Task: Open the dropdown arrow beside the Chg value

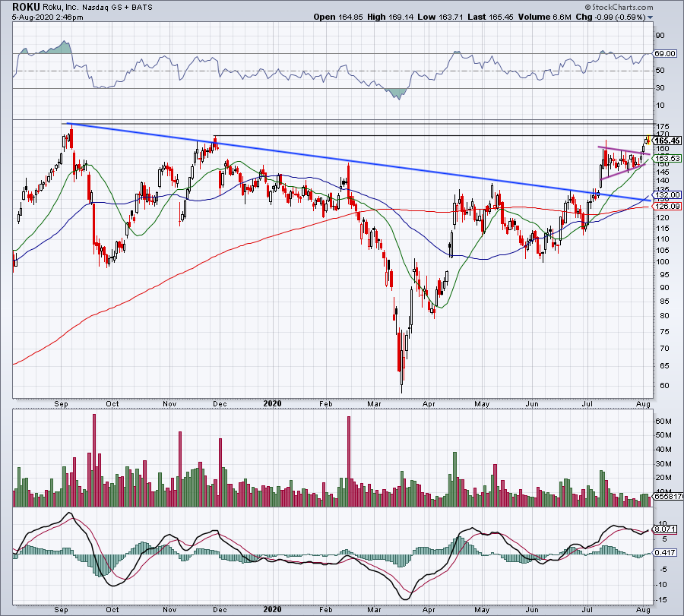Action: pos(650,17)
